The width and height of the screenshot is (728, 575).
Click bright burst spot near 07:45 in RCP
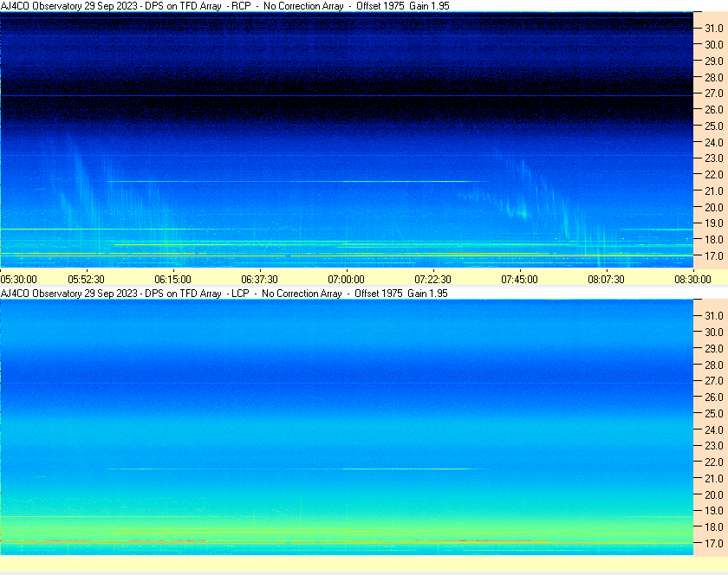522,212
